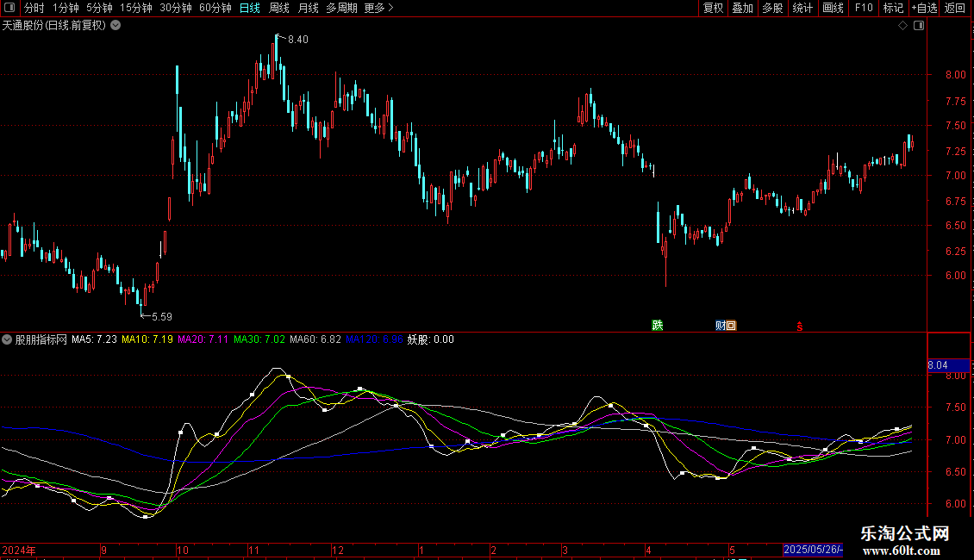Click the green 跌 event marker

pos(657,326)
